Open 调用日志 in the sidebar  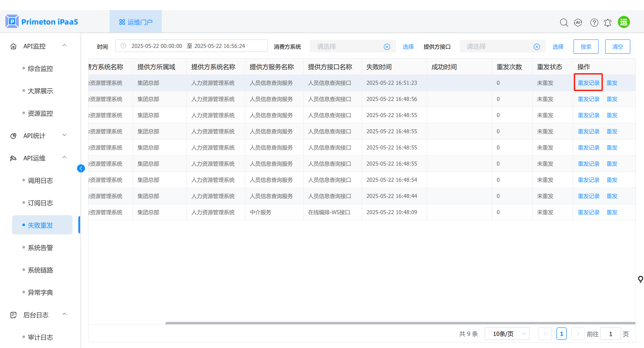click(x=40, y=181)
